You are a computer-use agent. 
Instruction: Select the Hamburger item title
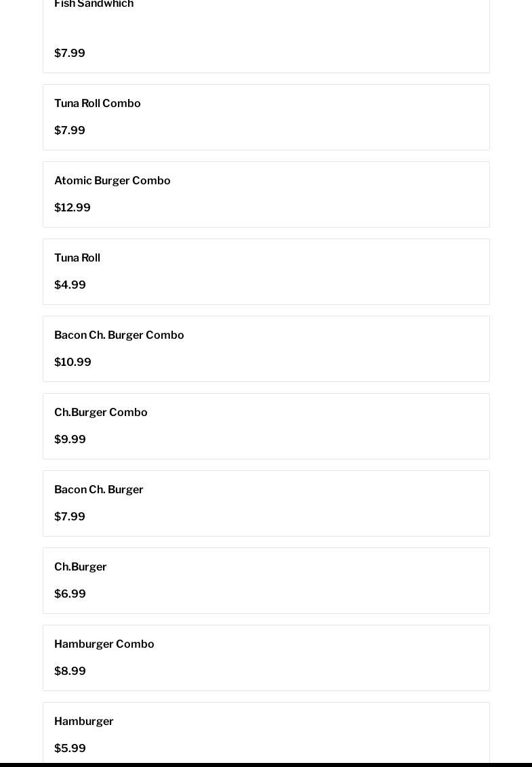[83, 722]
